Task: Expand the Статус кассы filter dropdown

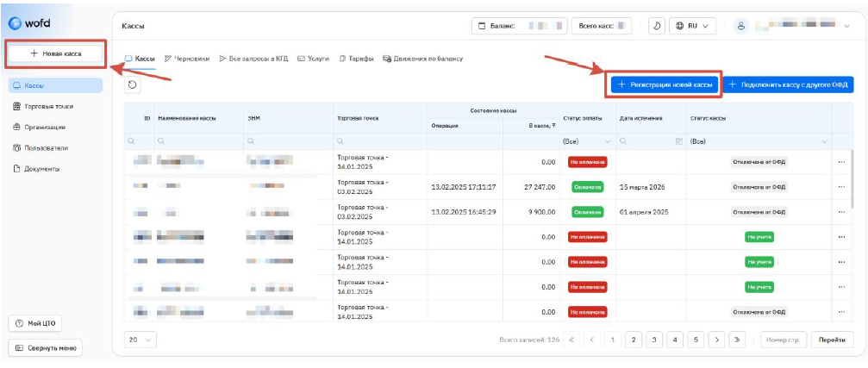Action: coord(824,140)
